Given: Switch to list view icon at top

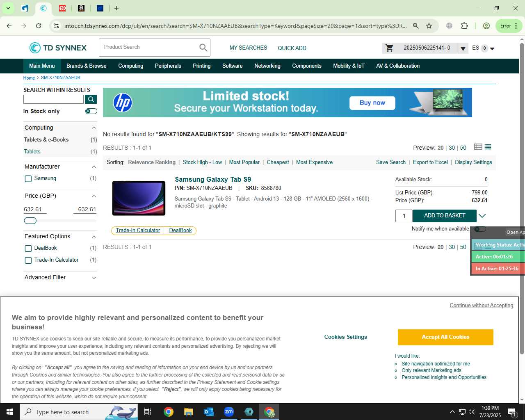Looking at the screenshot, I should coord(488,147).
